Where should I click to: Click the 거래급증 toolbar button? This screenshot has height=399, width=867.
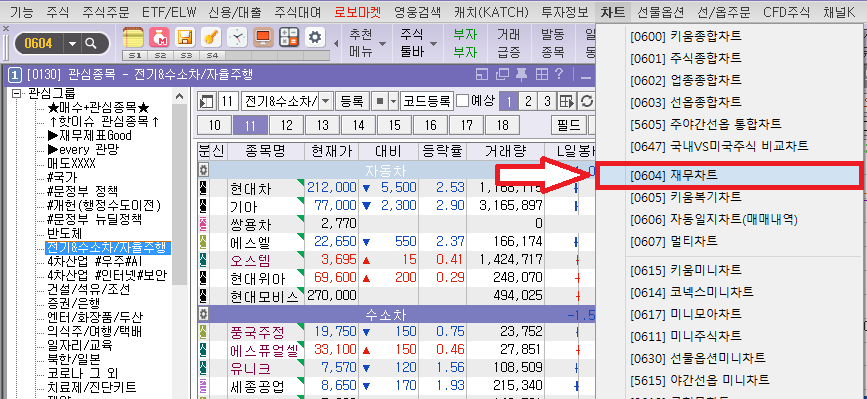pos(508,44)
